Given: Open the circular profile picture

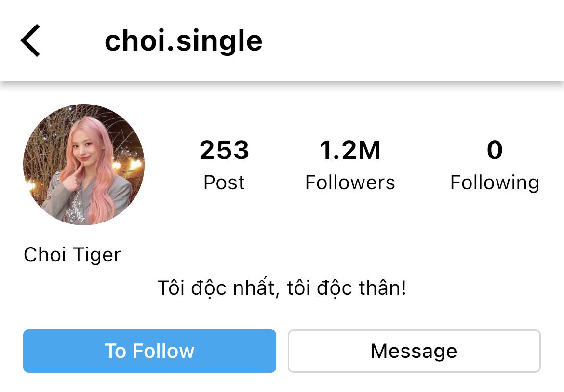Looking at the screenshot, I should click(84, 165).
